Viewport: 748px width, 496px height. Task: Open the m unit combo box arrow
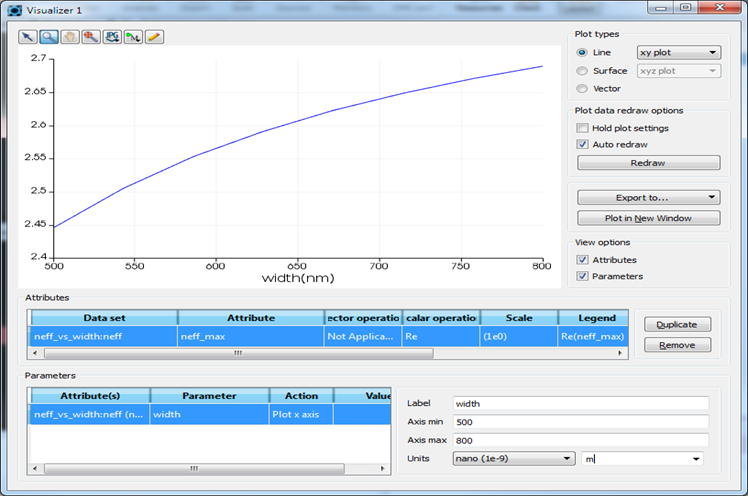[x=696, y=459]
